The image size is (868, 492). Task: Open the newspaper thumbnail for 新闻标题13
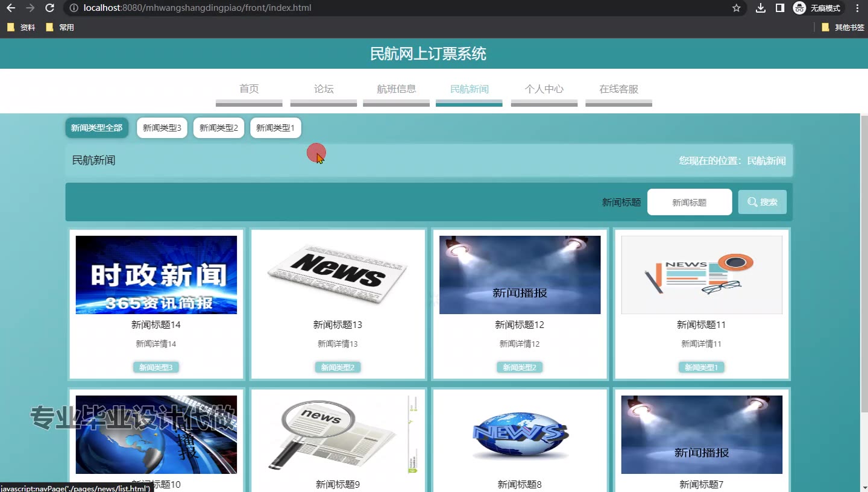(338, 275)
